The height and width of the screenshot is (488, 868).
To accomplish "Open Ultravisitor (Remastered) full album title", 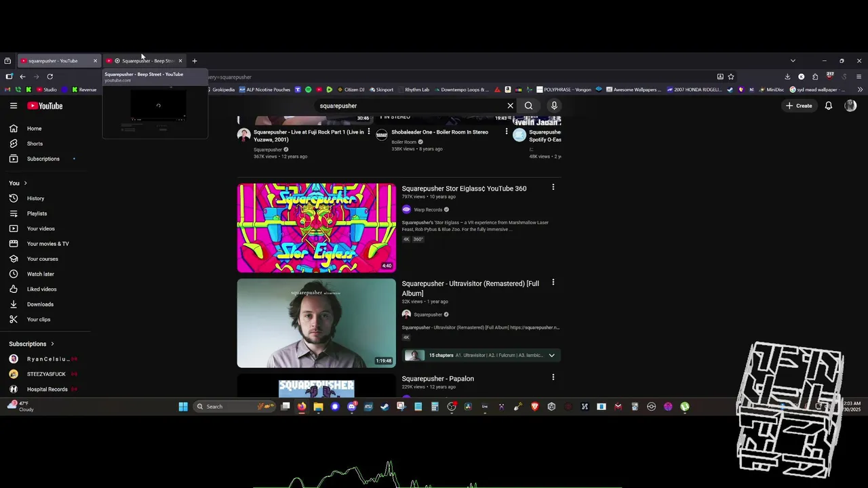I will [x=471, y=288].
